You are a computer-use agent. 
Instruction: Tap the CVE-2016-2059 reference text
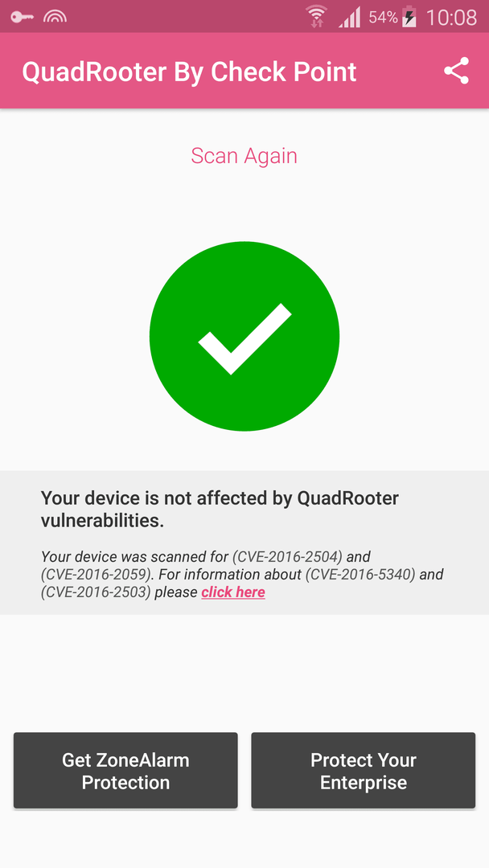(97, 575)
